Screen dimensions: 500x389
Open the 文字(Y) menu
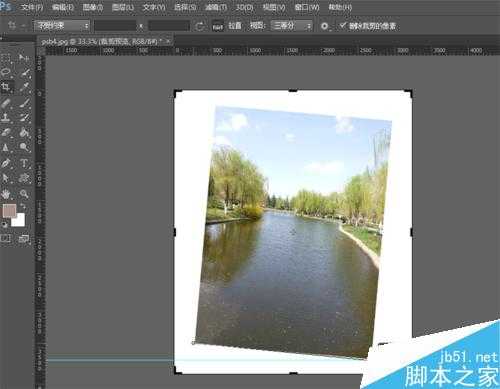click(x=154, y=7)
